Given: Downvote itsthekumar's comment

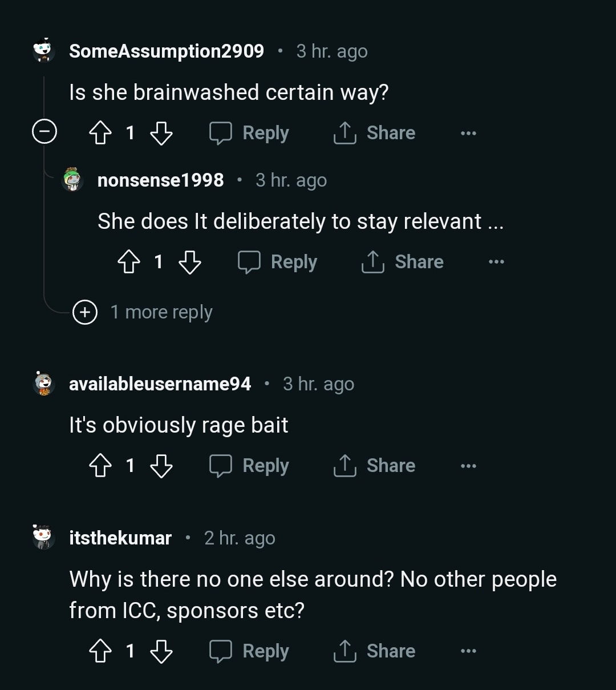Looking at the screenshot, I should 161,652.
